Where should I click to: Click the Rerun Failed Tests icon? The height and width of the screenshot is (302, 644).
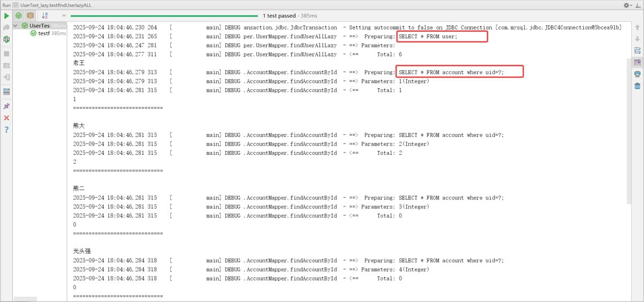(6, 27)
